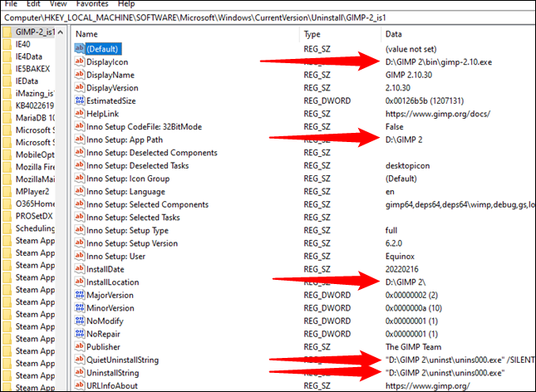Select the Inno Setup: Setup Version value
The image size is (536, 392).
click(x=132, y=243)
